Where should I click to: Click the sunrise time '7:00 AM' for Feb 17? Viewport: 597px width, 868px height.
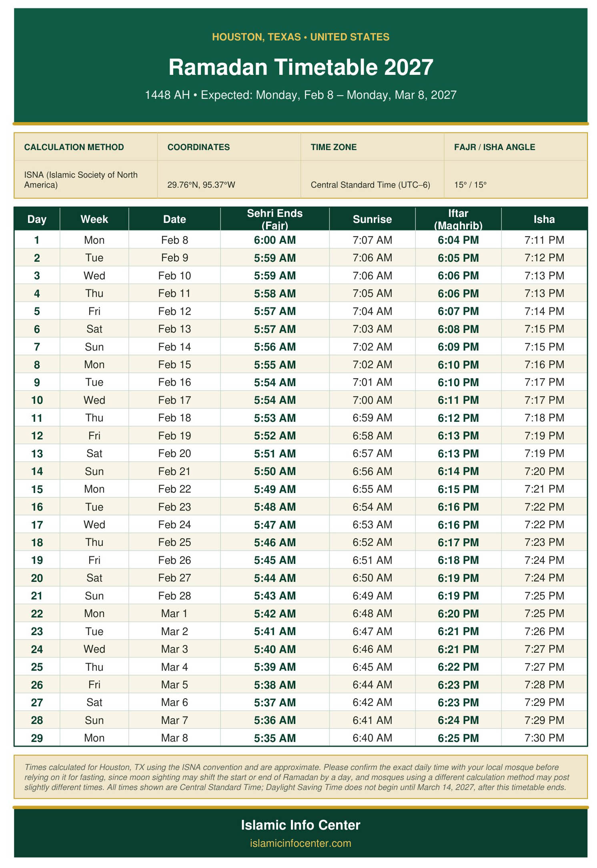[x=372, y=400]
